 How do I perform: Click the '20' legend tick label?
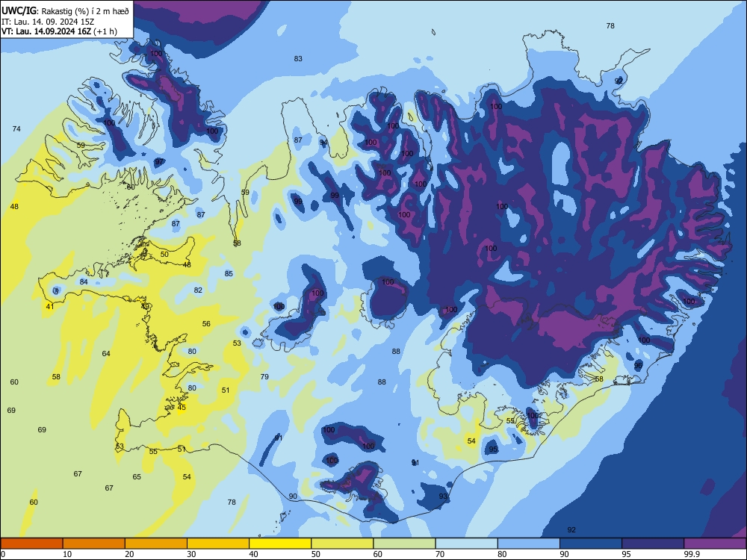point(129,554)
